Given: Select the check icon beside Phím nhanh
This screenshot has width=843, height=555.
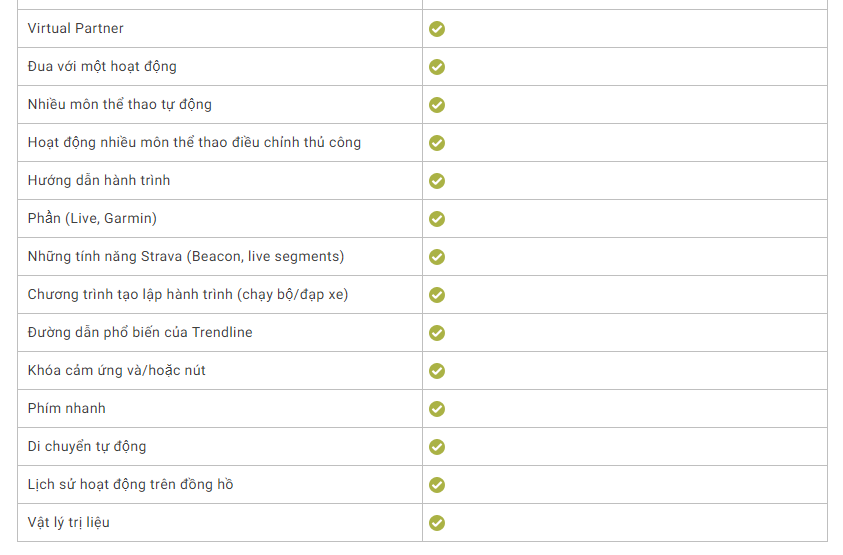Looking at the screenshot, I should click(437, 409).
